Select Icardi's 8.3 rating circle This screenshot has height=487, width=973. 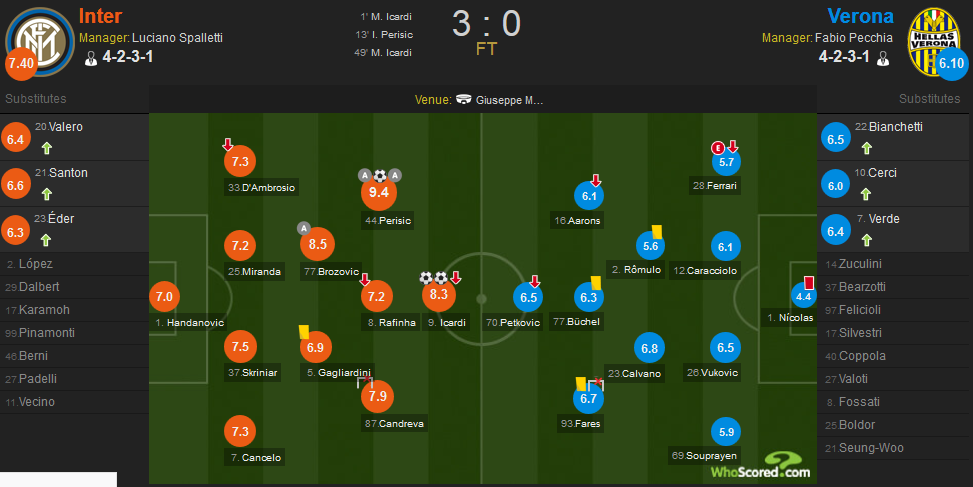tap(439, 295)
